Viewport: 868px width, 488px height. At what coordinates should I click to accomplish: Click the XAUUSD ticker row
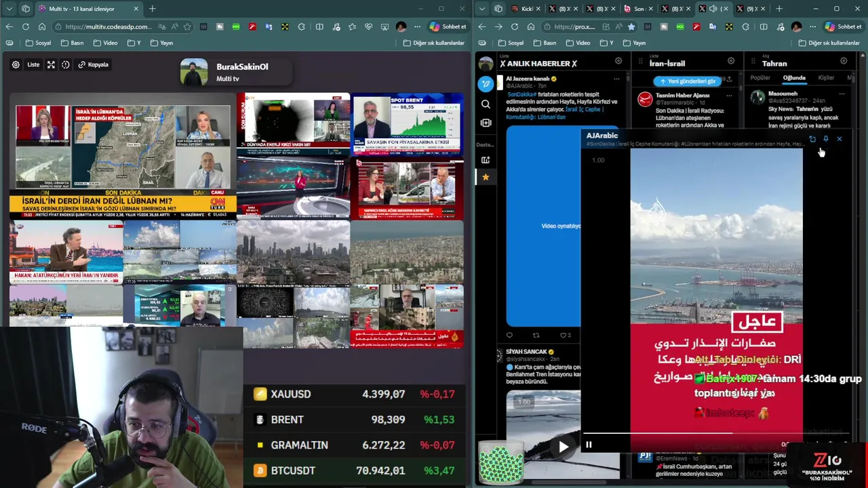pos(355,394)
